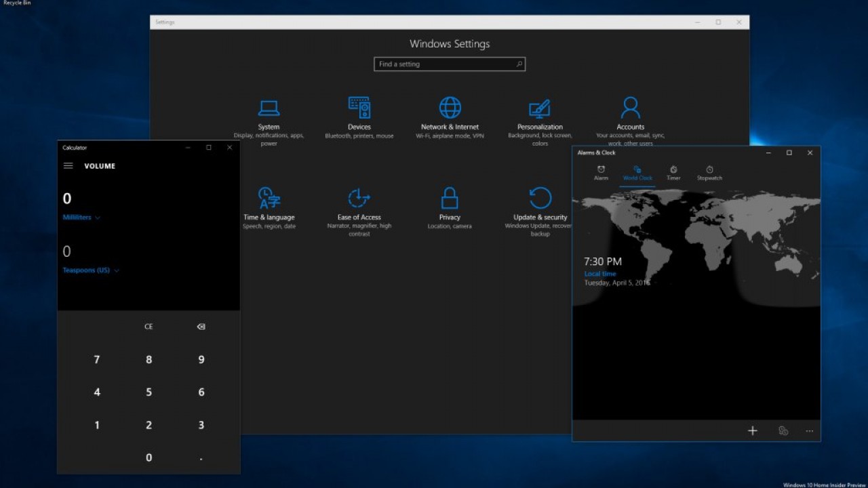This screenshot has height=488, width=868.
Task: Open Personalization settings icon
Action: pos(540,108)
